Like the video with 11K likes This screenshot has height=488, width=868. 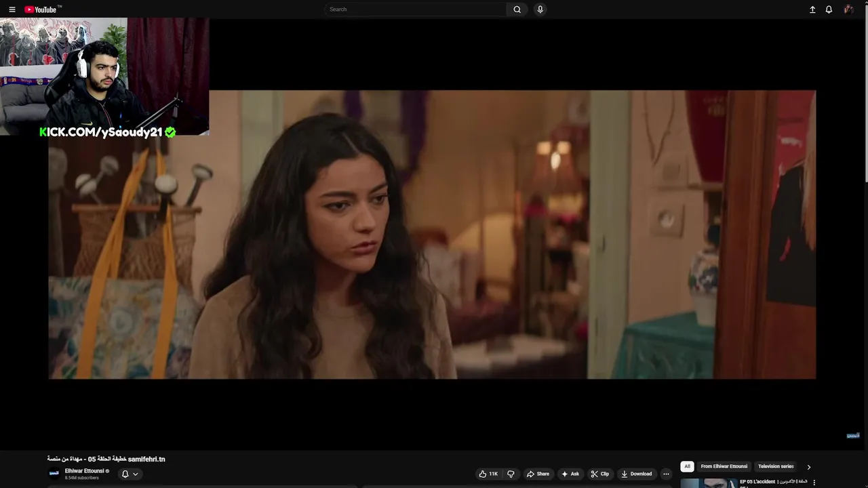[x=488, y=474]
